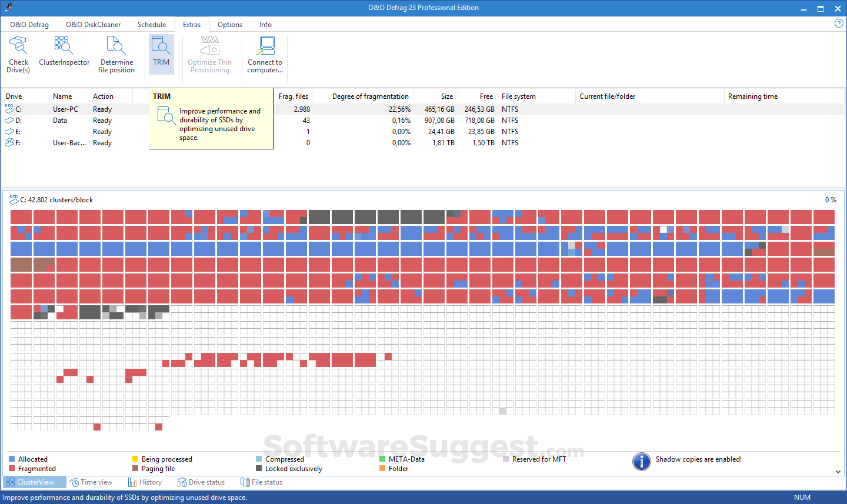Open the Schedule tab
The image size is (847, 504).
tap(151, 24)
